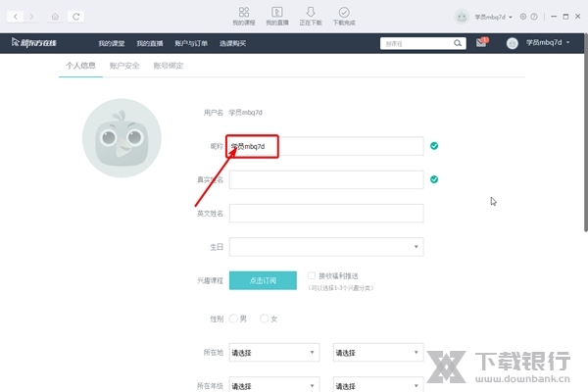Select the 女 gender radio button
Screen dimensions: 588x392
click(264, 318)
